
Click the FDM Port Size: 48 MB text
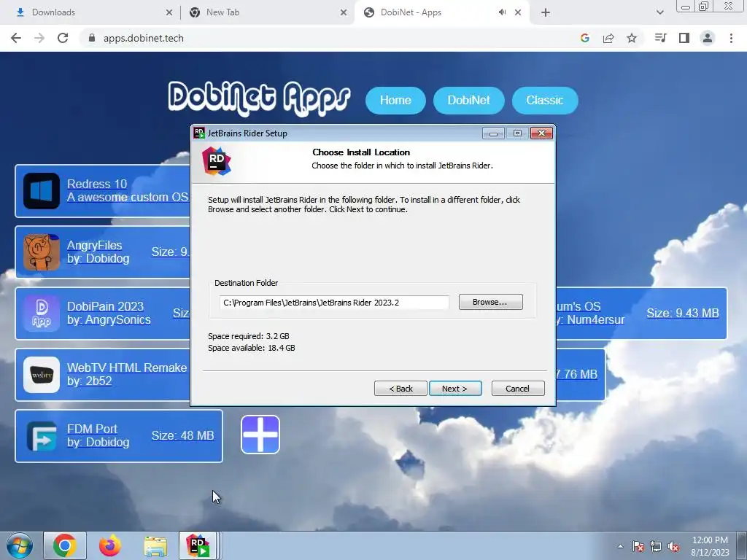(x=182, y=436)
